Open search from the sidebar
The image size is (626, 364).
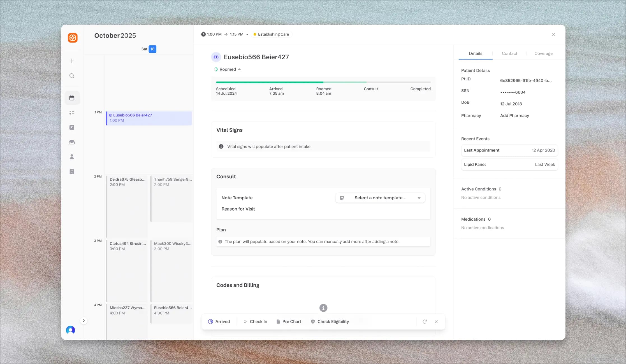point(72,76)
